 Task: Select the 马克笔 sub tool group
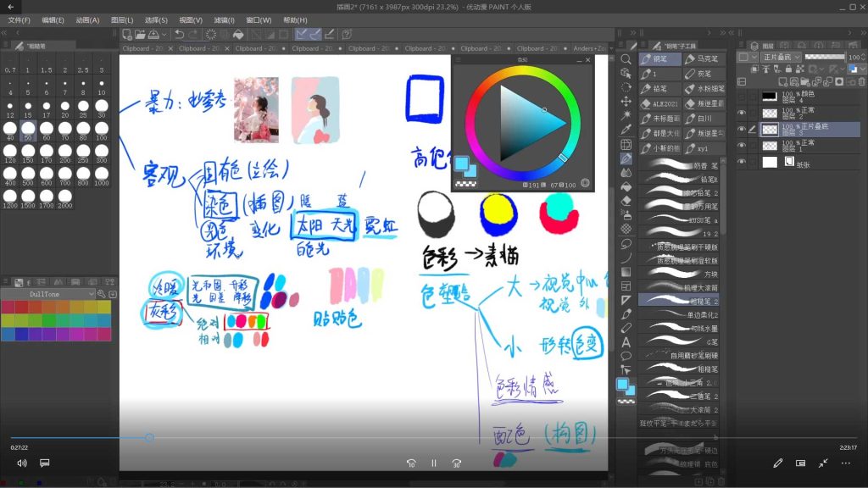pyautogui.click(x=704, y=58)
